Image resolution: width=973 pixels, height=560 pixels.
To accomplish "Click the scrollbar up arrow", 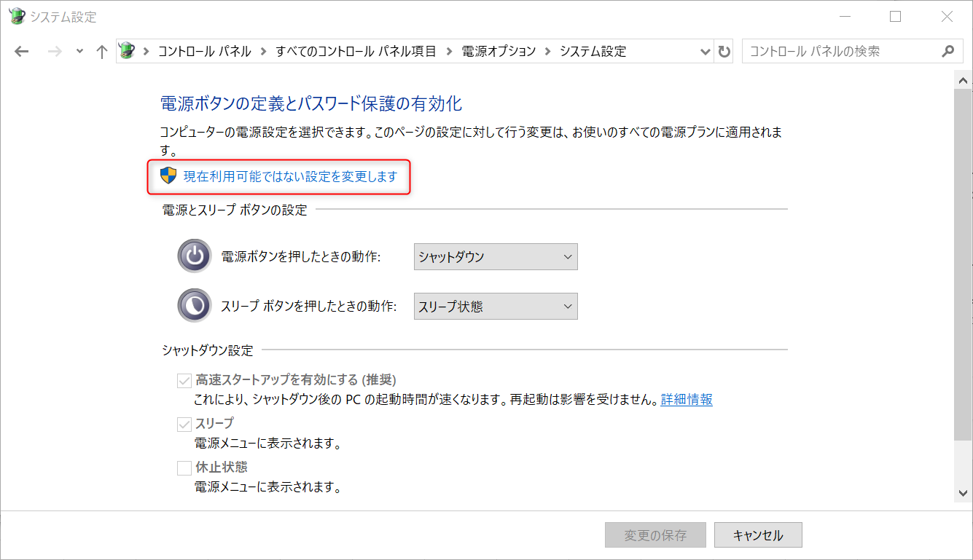I will click(x=963, y=80).
